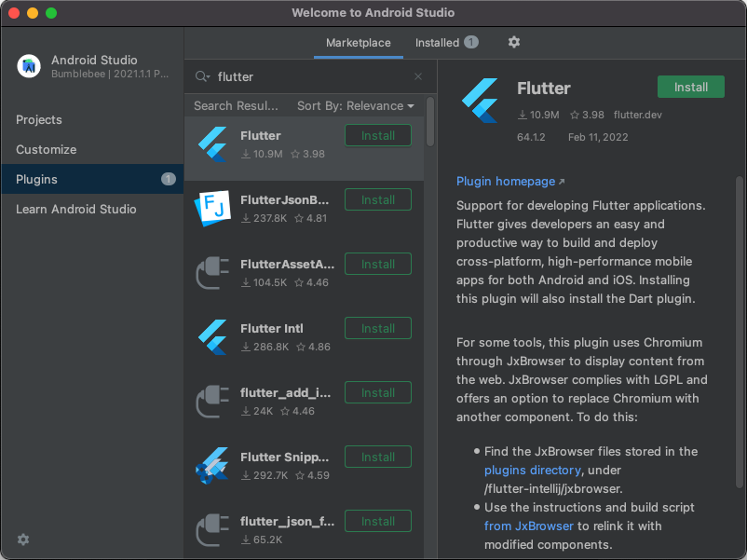747x560 pixels.
Task: Open the plugins directory link
Action: point(533,471)
